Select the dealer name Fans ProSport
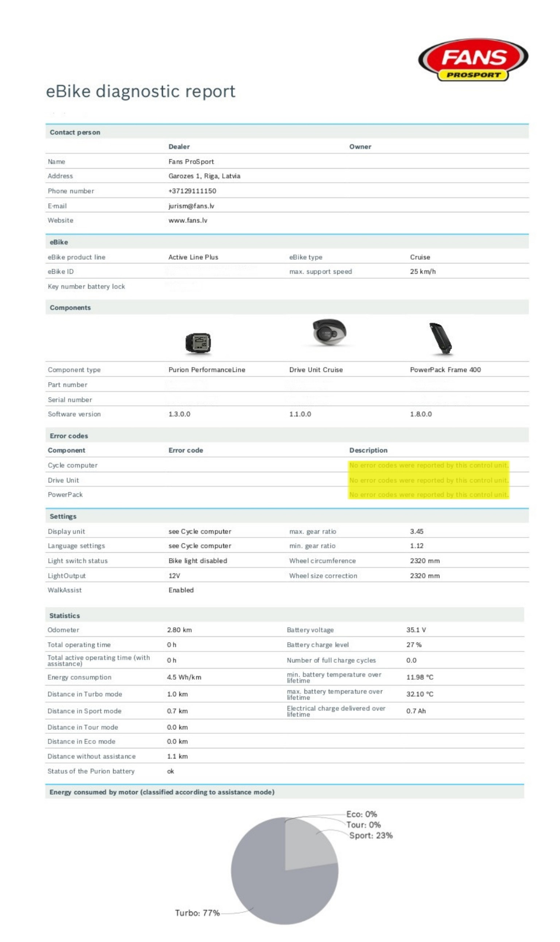The width and height of the screenshot is (560, 942). [191, 161]
